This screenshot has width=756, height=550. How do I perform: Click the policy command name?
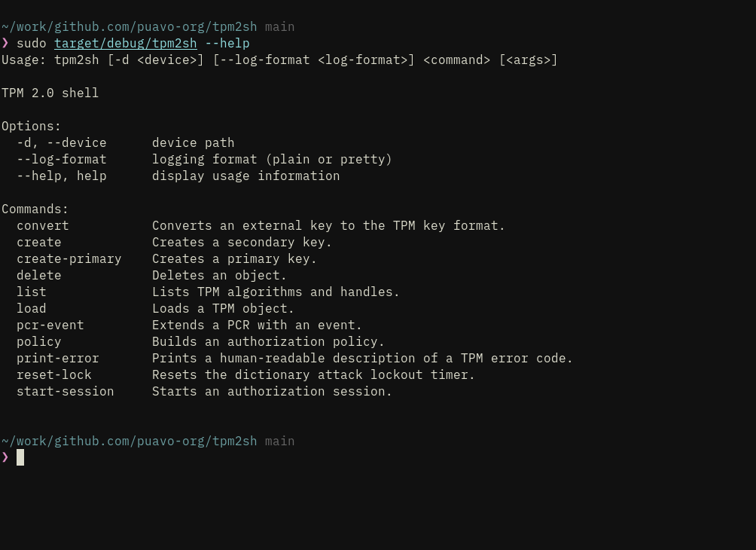pos(39,342)
